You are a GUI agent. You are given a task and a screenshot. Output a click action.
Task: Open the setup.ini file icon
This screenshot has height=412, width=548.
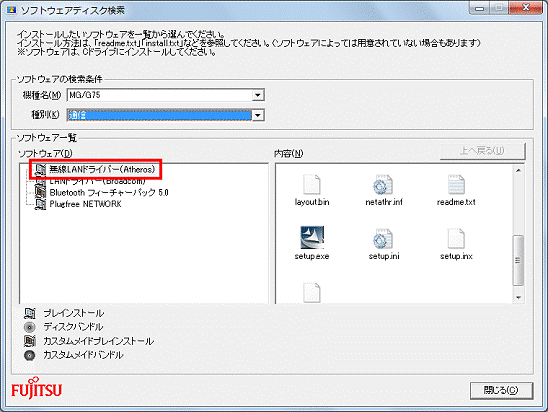383,238
